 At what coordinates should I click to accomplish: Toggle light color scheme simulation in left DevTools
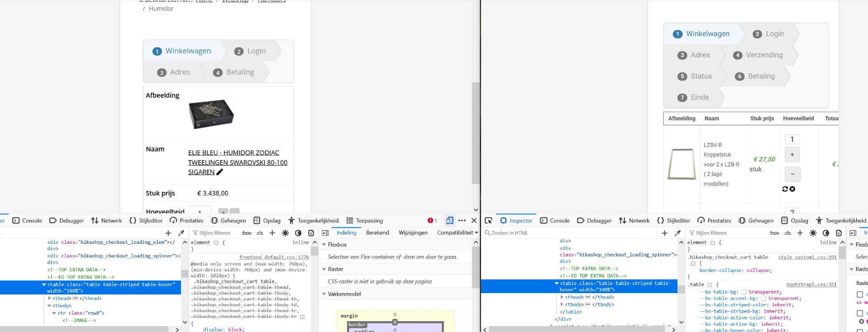tap(285, 233)
